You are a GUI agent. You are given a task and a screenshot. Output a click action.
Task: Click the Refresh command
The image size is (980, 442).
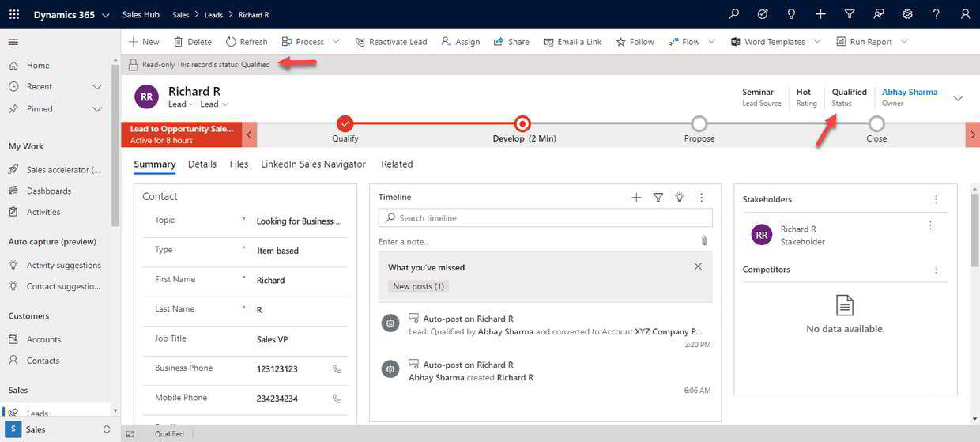(247, 42)
